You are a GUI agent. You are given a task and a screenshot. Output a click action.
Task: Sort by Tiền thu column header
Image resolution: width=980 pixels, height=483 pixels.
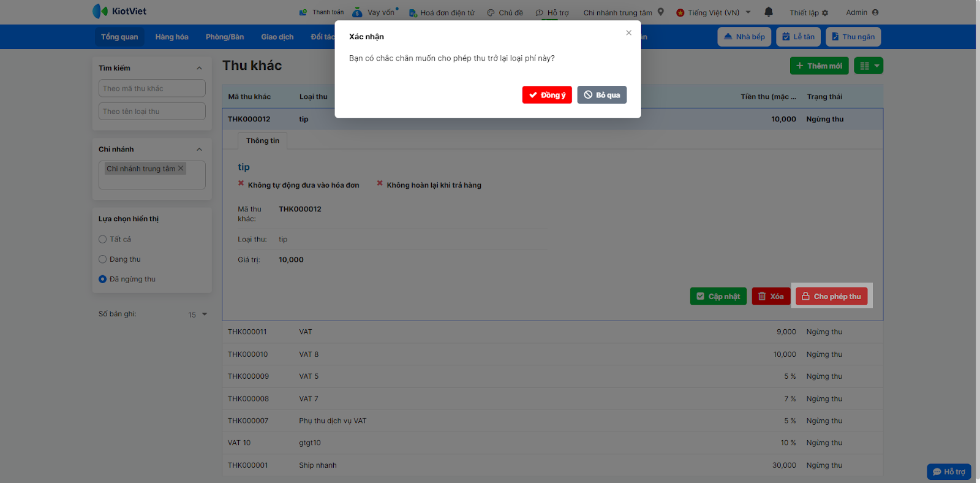768,97
